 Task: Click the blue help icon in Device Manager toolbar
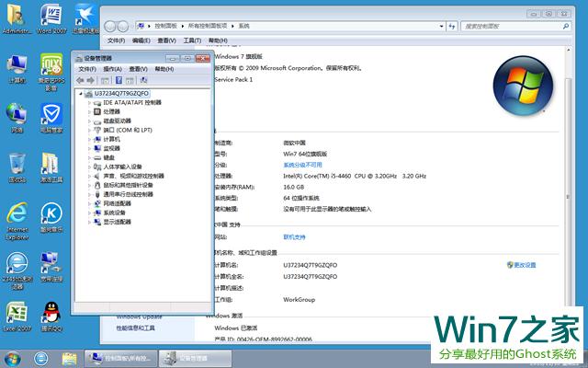click(x=119, y=80)
